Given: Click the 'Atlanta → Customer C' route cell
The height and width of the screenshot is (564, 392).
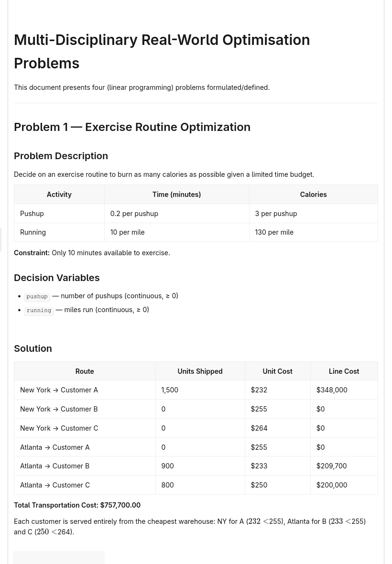Looking at the screenshot, I should 85,485.
